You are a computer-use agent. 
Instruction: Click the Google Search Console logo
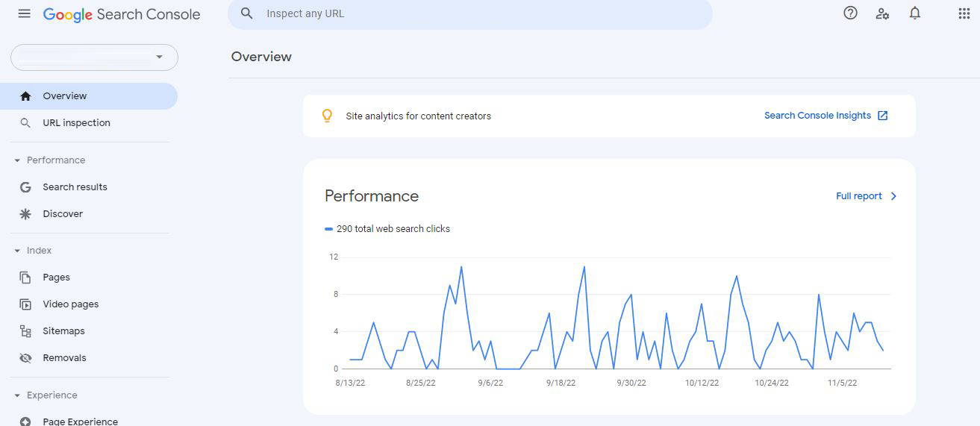(x=122, y=14)
